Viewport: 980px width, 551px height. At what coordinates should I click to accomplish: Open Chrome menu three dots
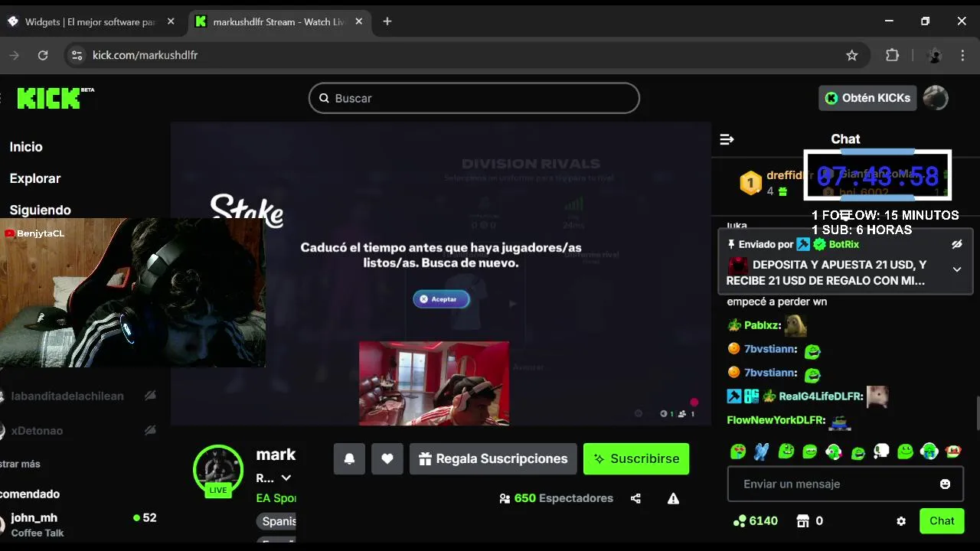pos(963,55)
